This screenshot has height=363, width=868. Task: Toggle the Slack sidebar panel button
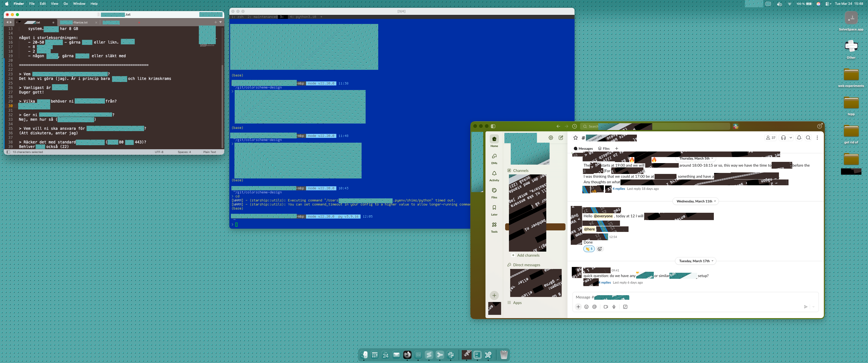point(493,126)
